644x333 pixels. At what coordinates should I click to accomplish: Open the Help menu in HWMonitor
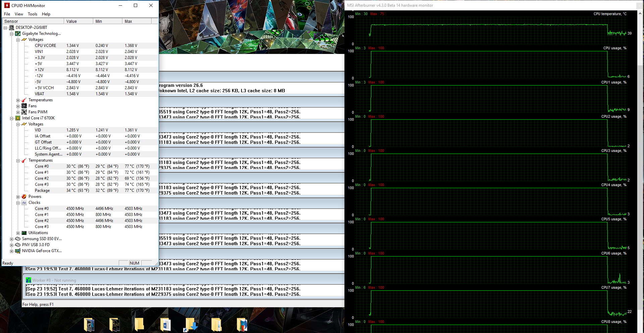pos(46,14)
